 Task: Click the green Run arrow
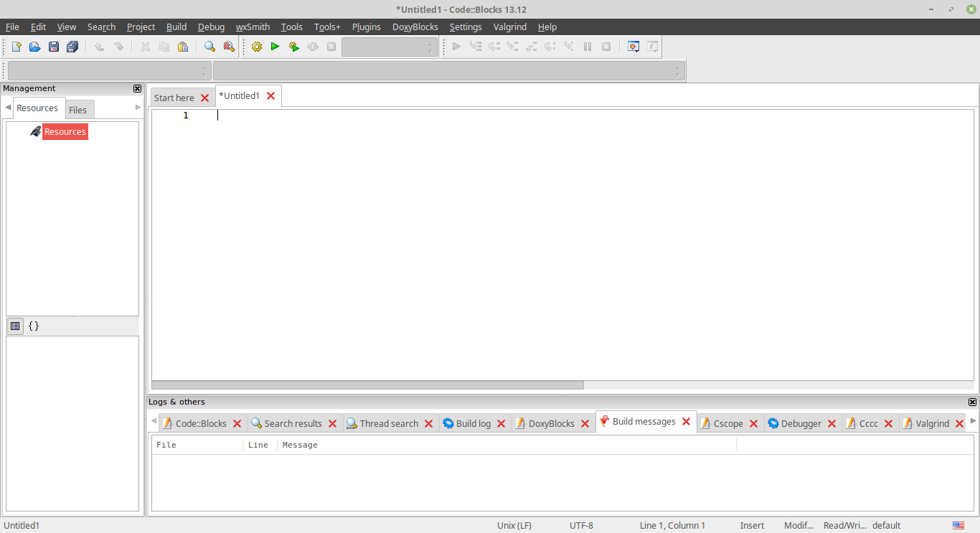coord(275,47)
